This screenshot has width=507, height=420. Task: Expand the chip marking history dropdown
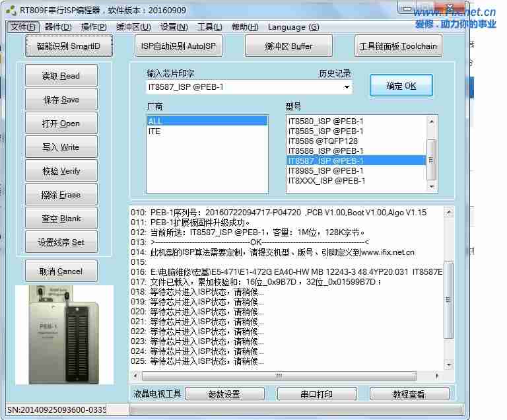tap(347, 87)
